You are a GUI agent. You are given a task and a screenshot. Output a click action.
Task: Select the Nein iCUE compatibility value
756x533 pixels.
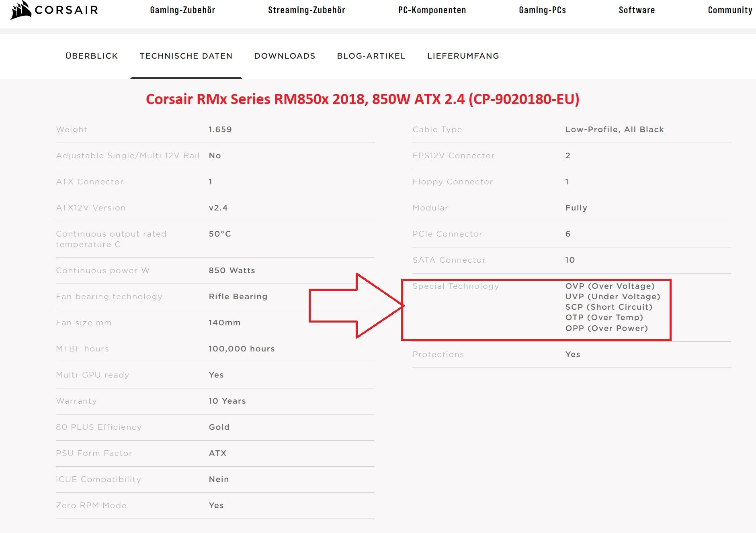point(219,479)
